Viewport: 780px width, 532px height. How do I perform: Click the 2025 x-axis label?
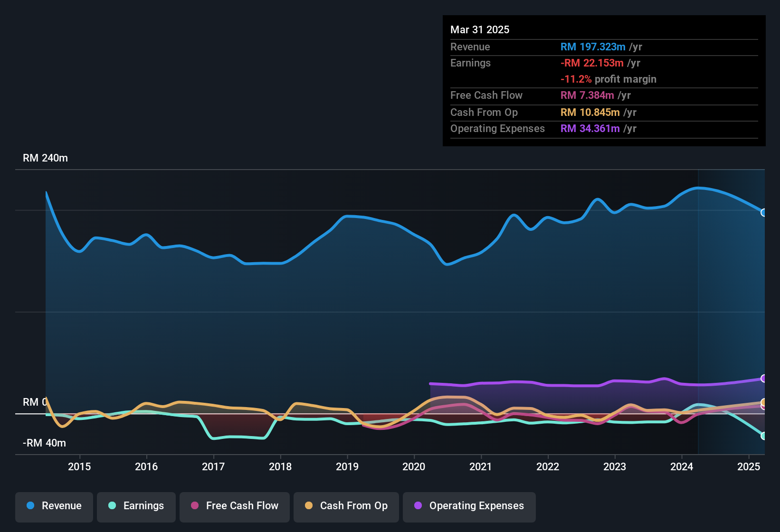[x=749, y=466]
